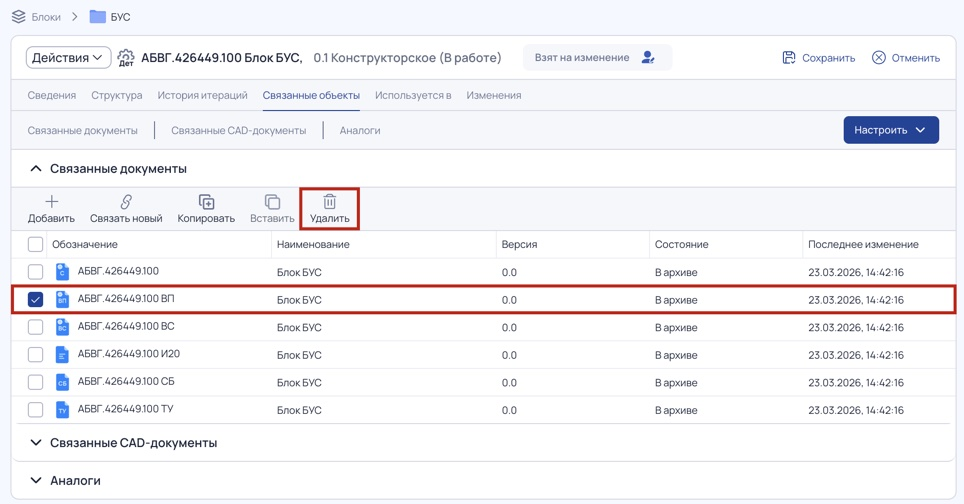964x504 pixels.
Task: Switch to the Сведения tab
Action: click(52, 95)
